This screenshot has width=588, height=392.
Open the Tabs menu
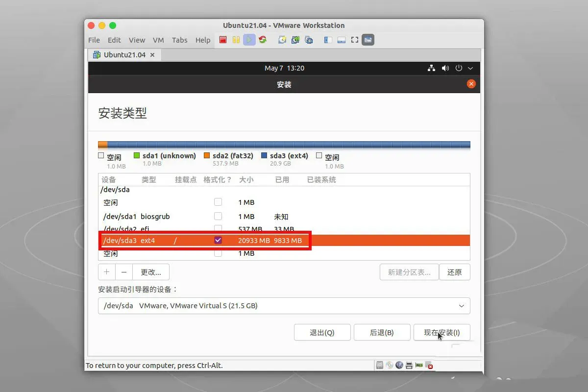(180, 40)
